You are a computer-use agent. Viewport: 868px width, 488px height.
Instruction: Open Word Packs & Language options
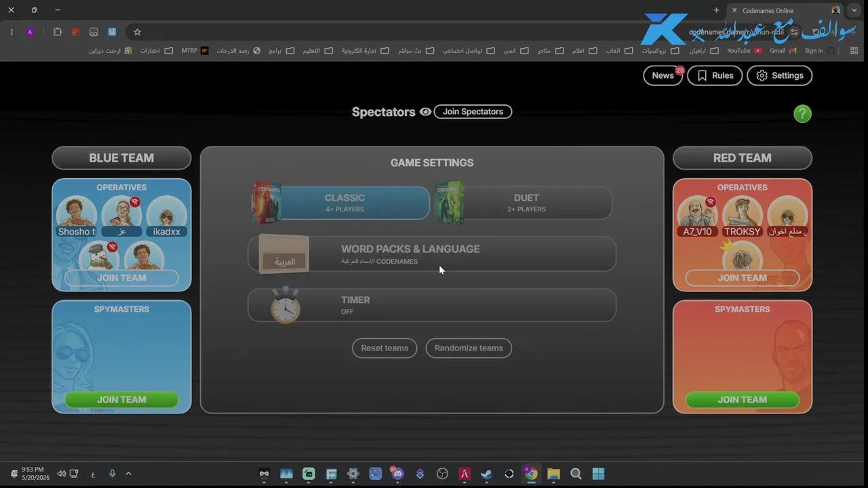[x=432, y=254]
